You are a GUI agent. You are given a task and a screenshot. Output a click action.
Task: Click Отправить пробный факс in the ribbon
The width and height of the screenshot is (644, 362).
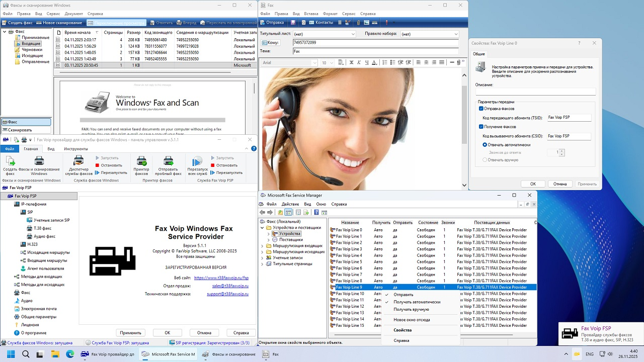[168, 161]
